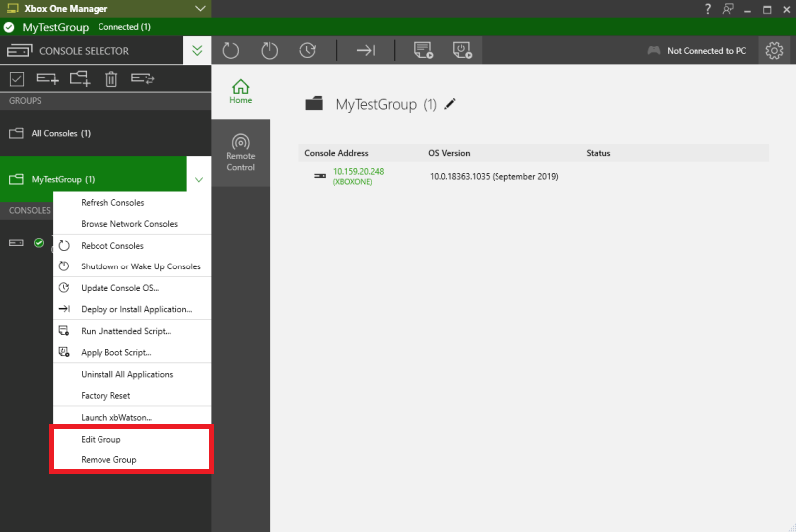The image size is (796, 532).
Task: Click the Reboot consoles toolbar icon
Action: (231, 50)
